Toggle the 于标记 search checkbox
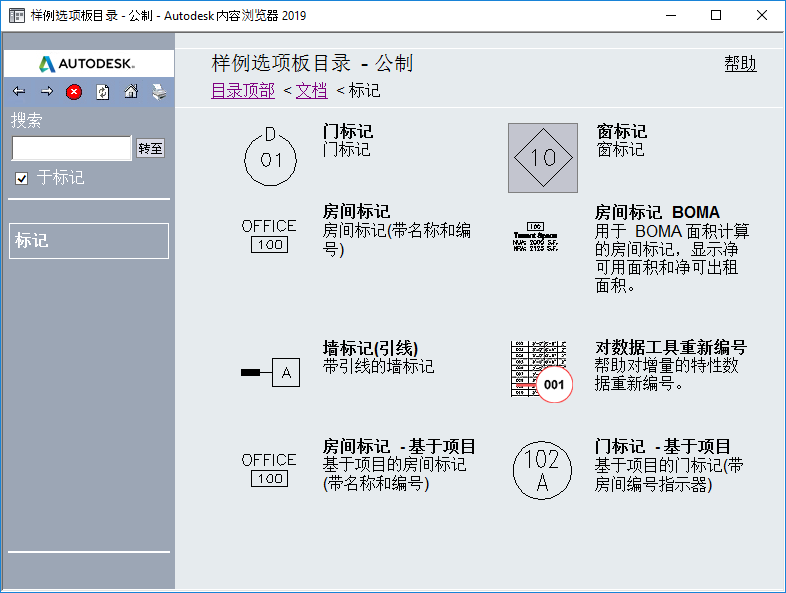The width and height of the screenshot is (786, 593). [22, 178]
